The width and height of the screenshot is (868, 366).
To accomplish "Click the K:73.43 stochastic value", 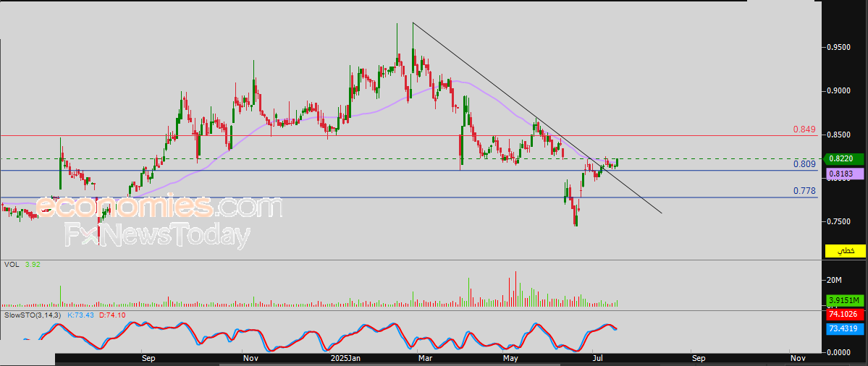I will tap(81, 315).
